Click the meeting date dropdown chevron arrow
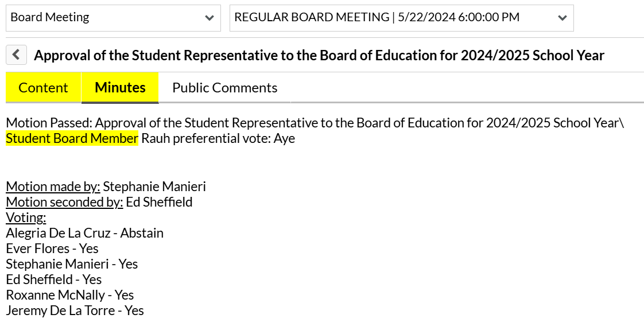The width and height of the screenshot is (644, 330). pyautogui.click(x=562, y=18)
